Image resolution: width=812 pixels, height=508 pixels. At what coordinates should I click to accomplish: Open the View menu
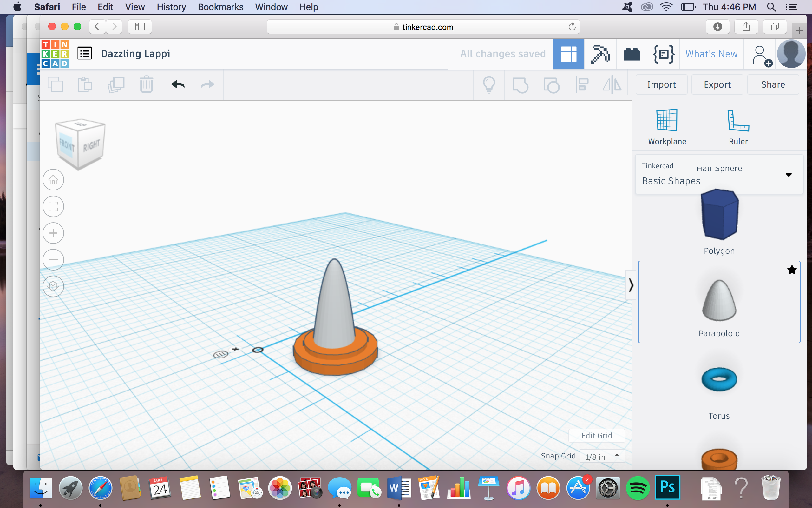[135, 7]
